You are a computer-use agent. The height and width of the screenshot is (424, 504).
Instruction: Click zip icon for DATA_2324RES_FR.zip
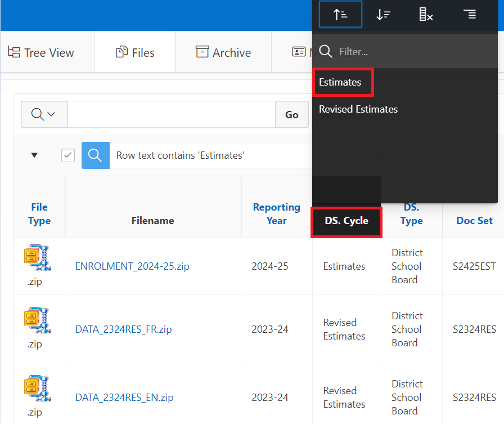pos(38,322)
